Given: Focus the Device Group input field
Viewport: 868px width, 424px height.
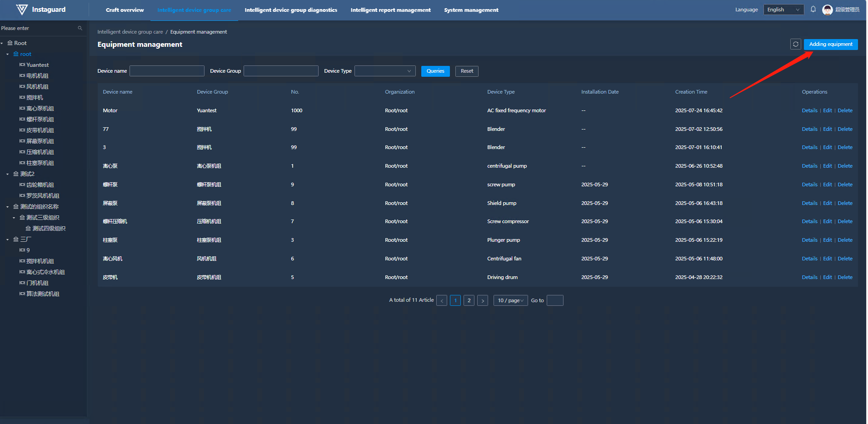Looking at the screenshot, I should pyautogui.click(x=281, y=71).
